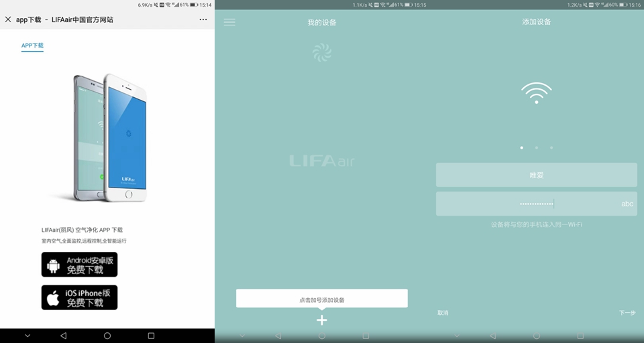Tap the first step indicator dot
The width and height of the screenshot is (644, 343).
point(522,147)
